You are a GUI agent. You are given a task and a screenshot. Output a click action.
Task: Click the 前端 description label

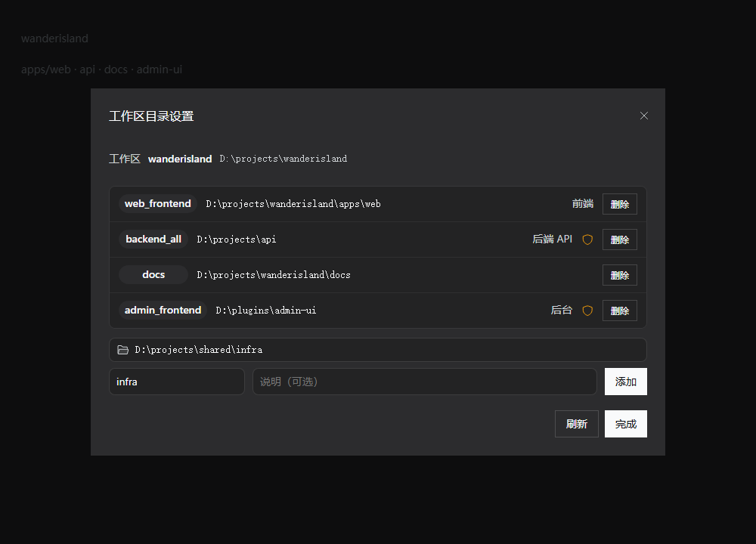582,204
